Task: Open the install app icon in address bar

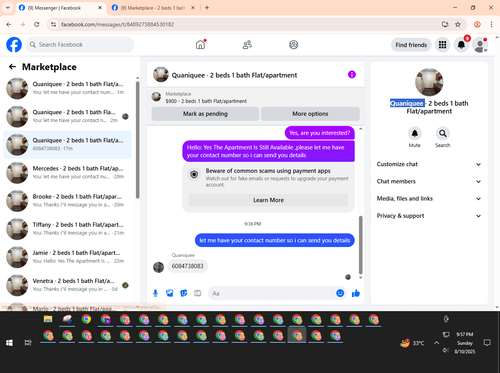Action: [445, 24]
